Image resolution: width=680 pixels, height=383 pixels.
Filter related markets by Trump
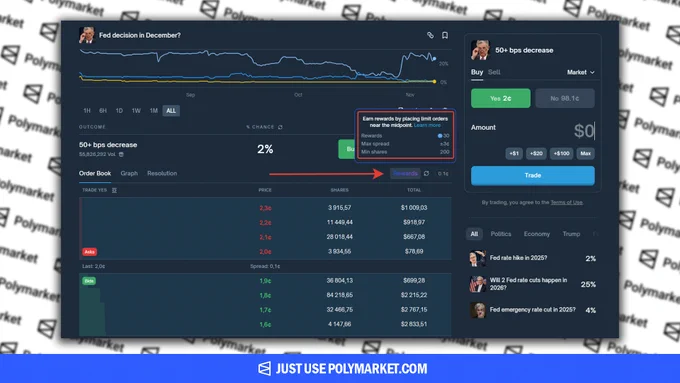pos(571,234)
